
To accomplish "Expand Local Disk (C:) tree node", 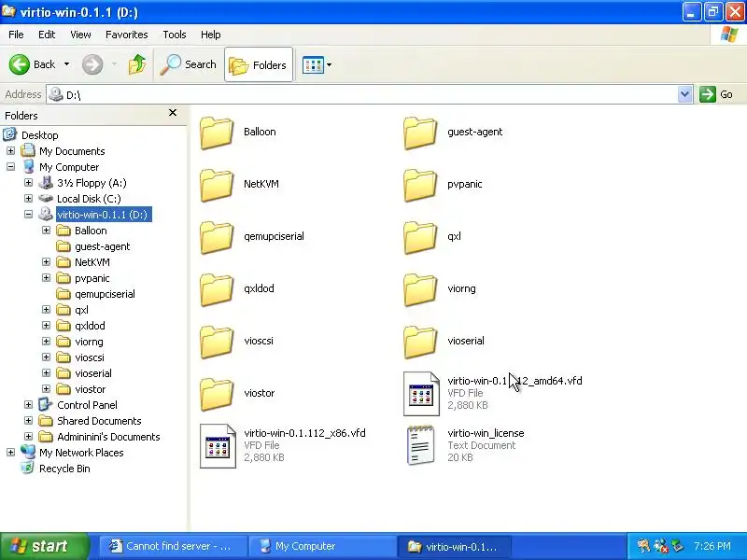I will 28,198.
